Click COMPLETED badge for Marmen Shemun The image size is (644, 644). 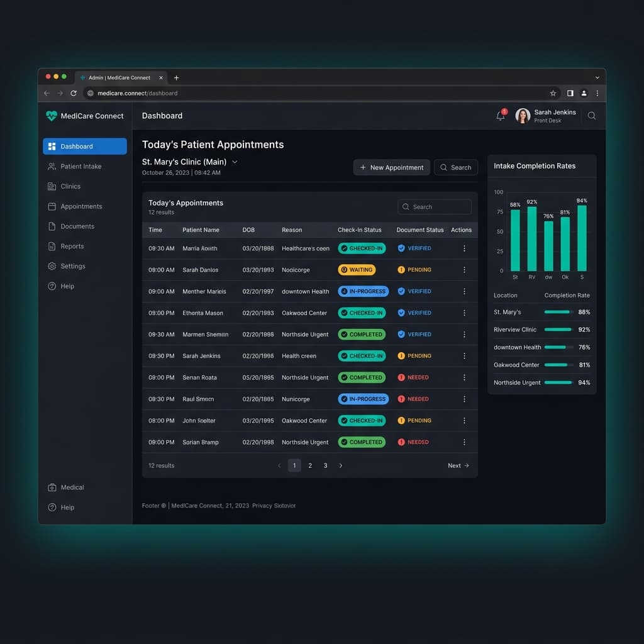362,335
